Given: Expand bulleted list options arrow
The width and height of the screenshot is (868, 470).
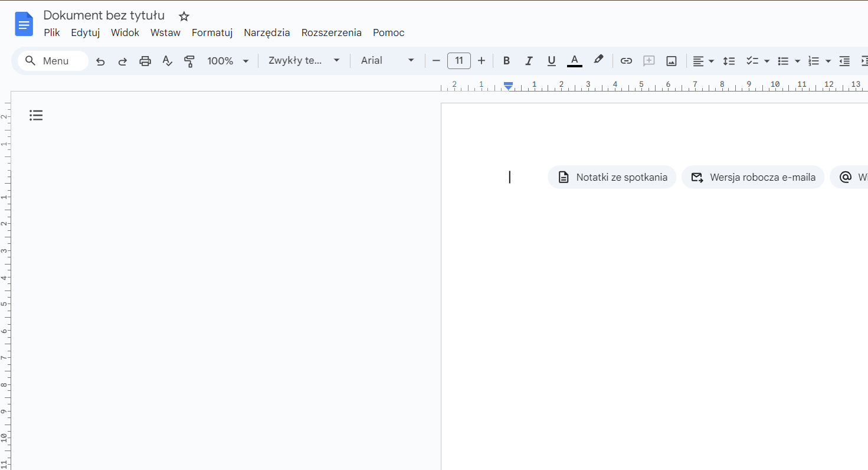Looking at the screenshot, I should coord(798,61).
